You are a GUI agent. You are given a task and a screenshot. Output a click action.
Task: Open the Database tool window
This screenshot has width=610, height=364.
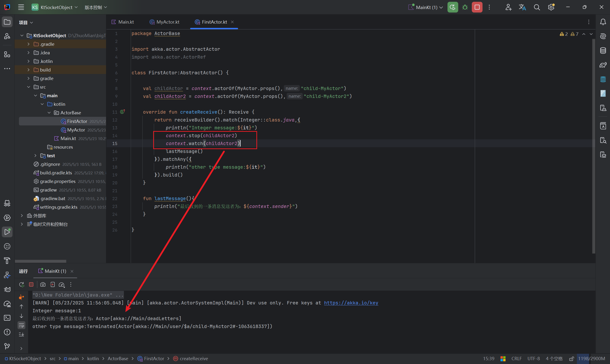(x=603, y=51)
